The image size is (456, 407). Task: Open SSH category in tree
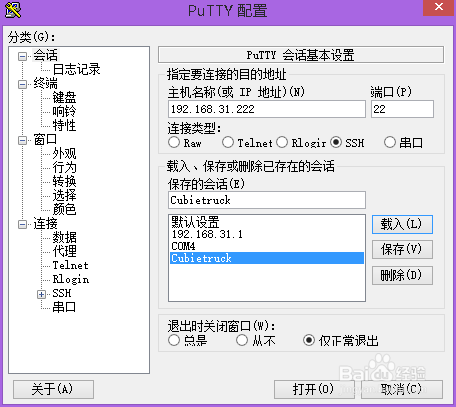[x=62, y=294]
